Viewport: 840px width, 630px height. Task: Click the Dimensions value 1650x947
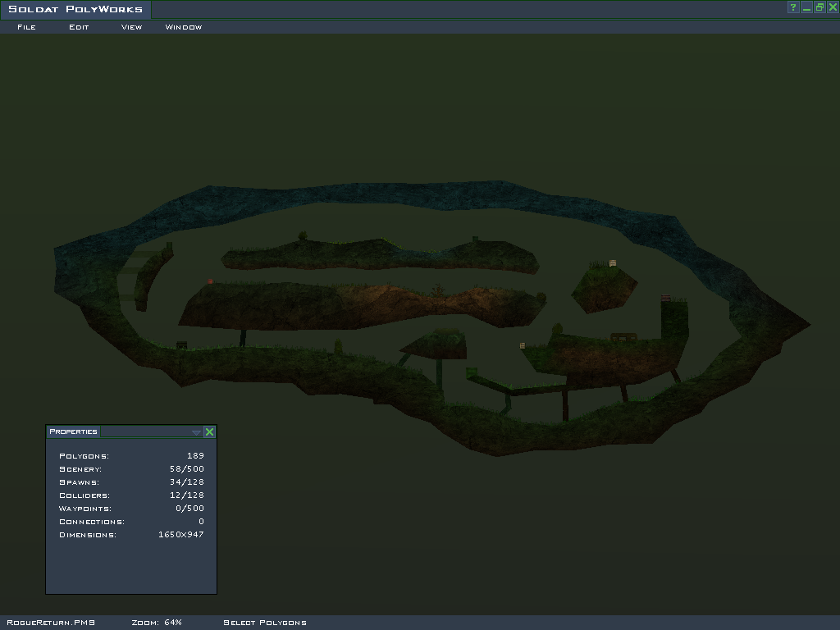pos(180,535)
